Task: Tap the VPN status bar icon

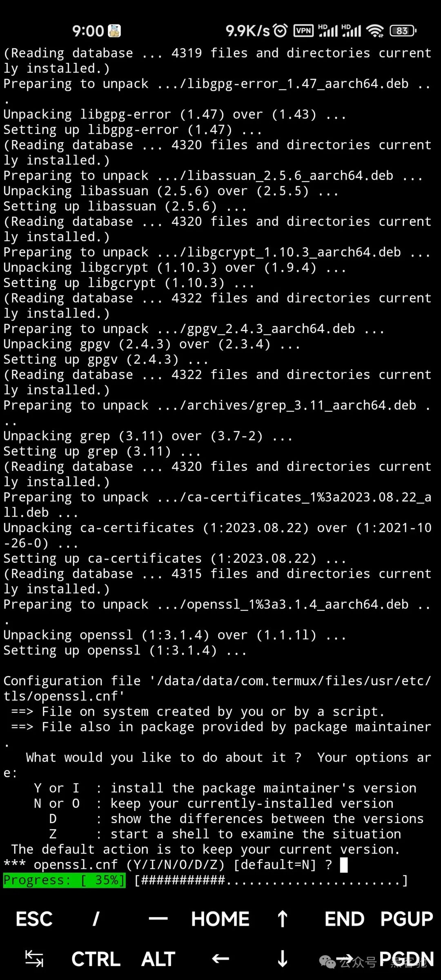Action: coord(304,31)
